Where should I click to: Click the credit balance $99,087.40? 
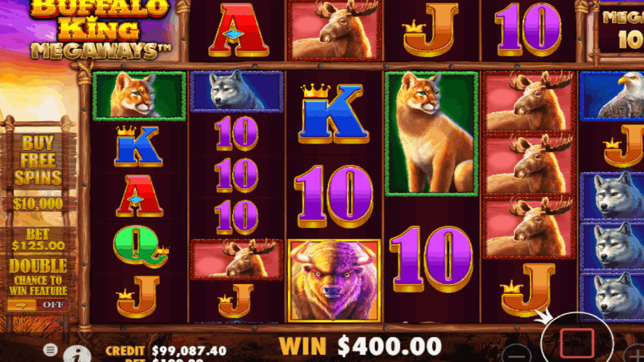(189, 350)
